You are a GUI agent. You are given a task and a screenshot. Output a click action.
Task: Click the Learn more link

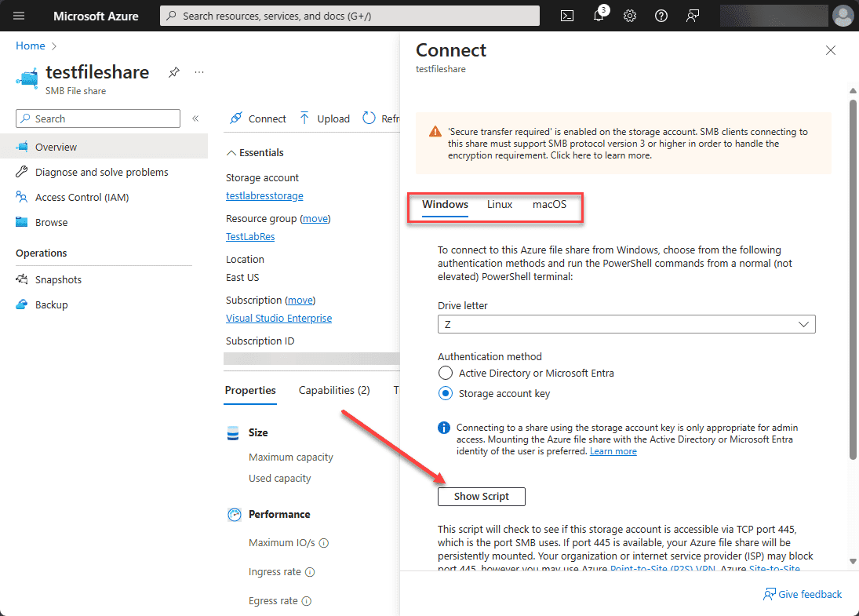(x=613, y=451)
